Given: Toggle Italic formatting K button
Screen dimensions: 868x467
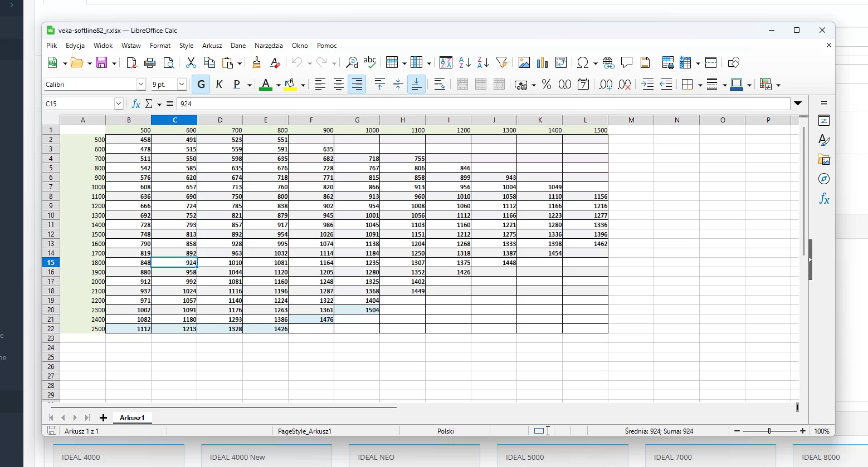Looking at the screenshot, I should point(219,85).
